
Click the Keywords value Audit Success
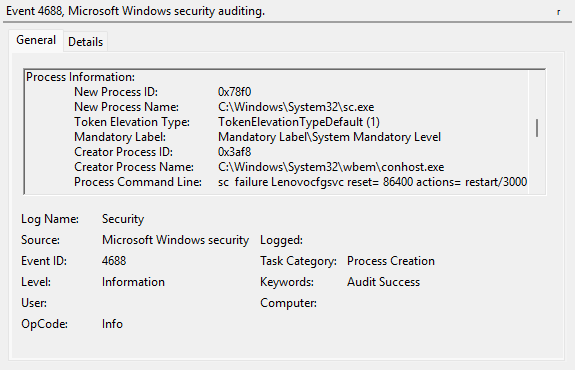[384, 282]
